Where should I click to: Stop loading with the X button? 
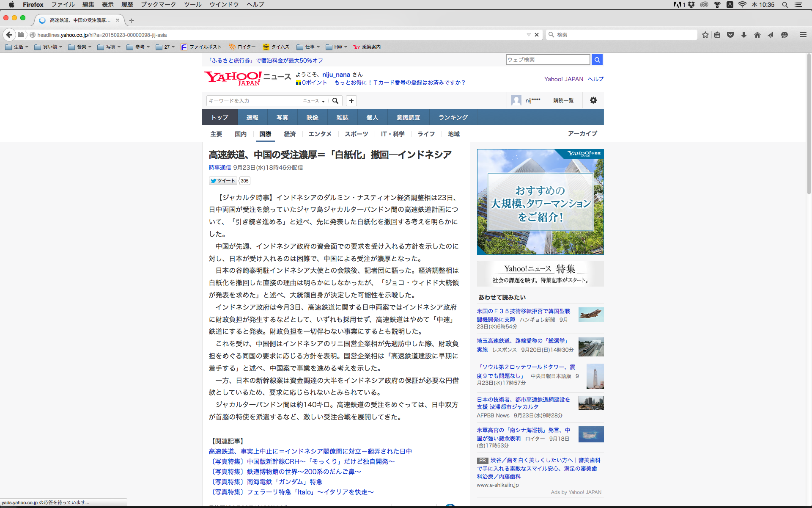[x=537, y=35]
